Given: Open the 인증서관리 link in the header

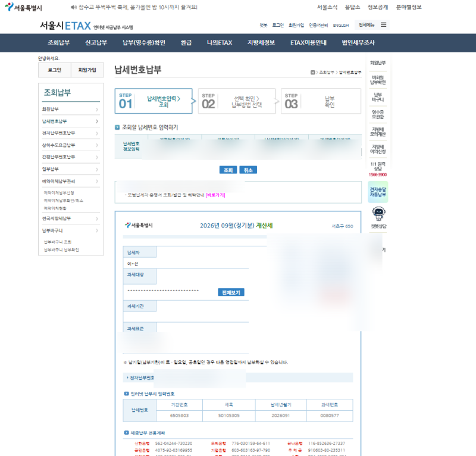Looking at the screenshot, I should click(x=318, y=25).
